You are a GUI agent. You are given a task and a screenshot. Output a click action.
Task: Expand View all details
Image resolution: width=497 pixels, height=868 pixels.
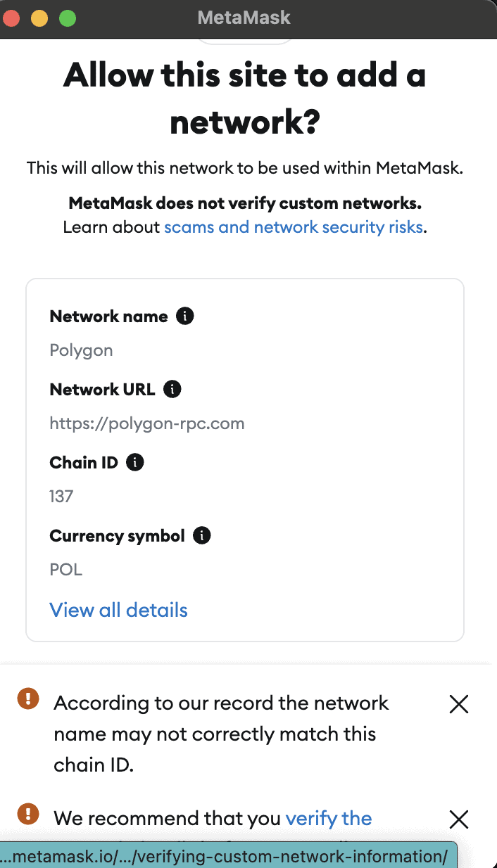point(118,610)
